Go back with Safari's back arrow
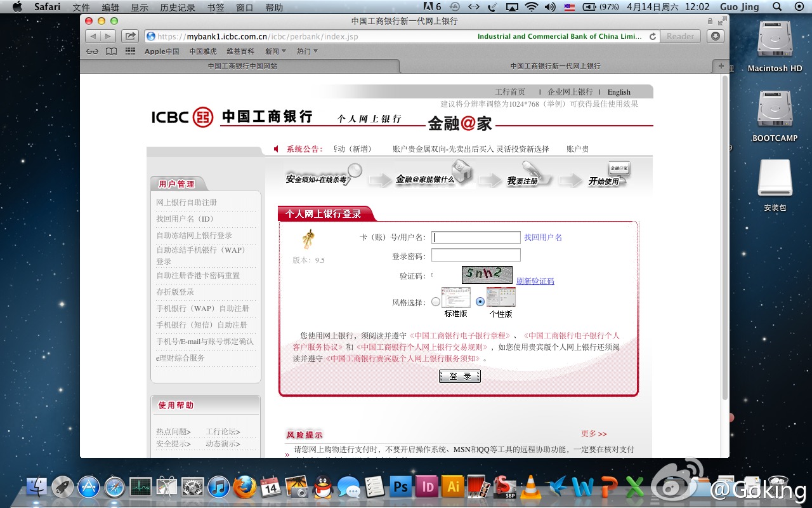812x508 pixels. [x=93, y=36]
